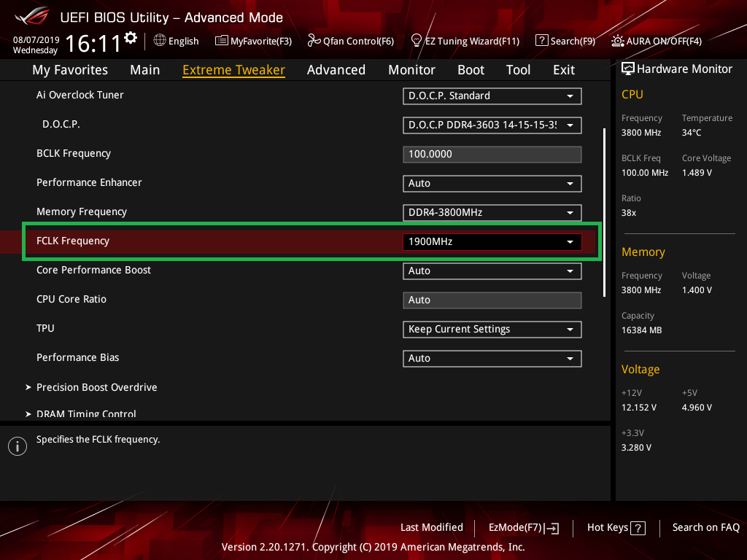The image size is (747, 560).
Task: Click AURA ON/OFF(F4) label
Action: click(x=664, y=41)
